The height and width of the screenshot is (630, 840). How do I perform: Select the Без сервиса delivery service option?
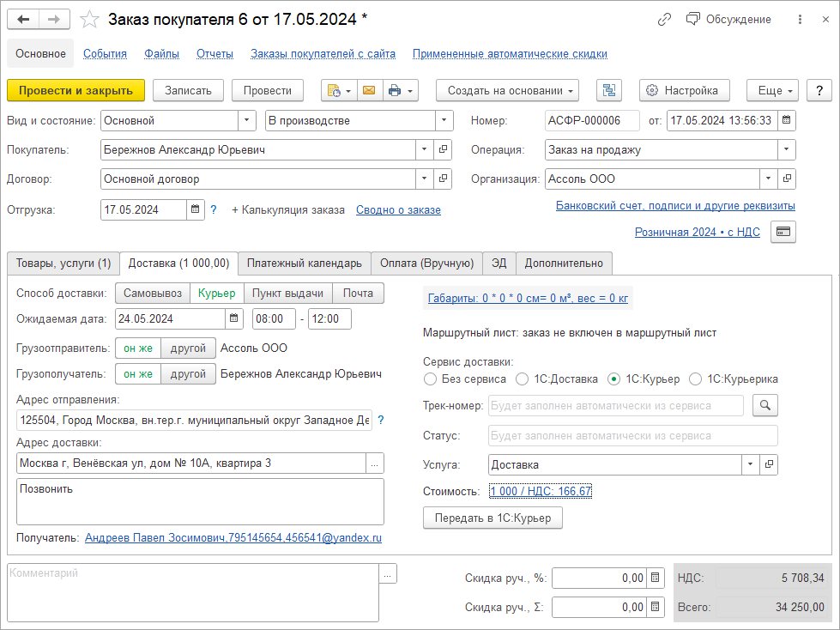431,379
